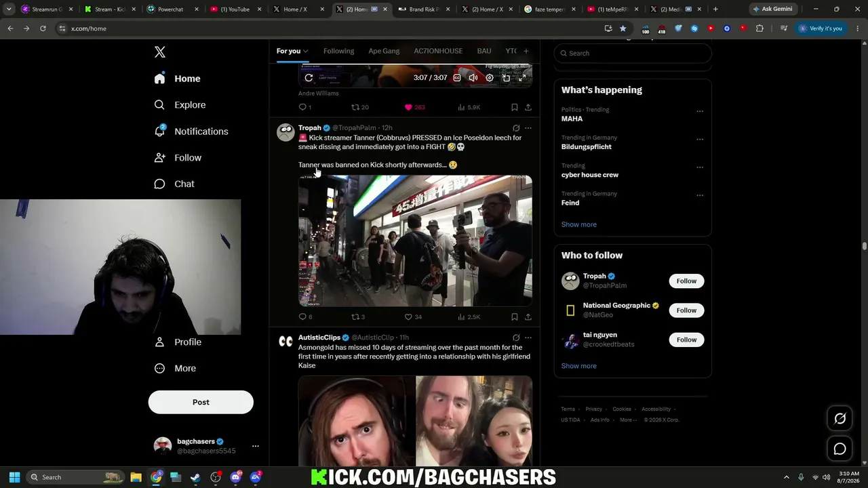Open Chat in the sidebar
This screenshot has width=868, height=488.
(x=175, y=184)
